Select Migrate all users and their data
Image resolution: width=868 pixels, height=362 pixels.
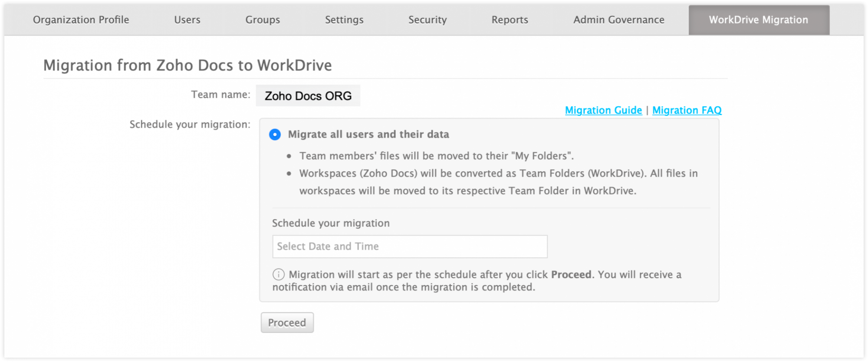pyautogui.click(x=274, y=135)
